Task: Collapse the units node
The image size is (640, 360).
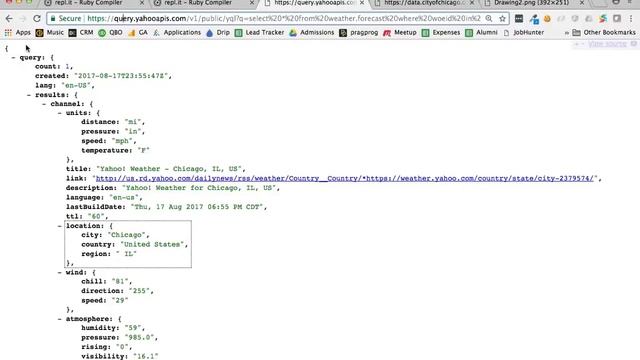Action: [60, 113]
